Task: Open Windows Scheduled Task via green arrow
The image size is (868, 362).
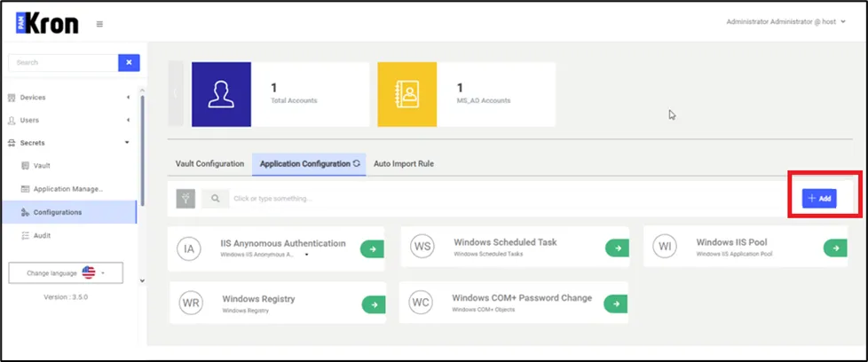Action: (x=616, y=248)
